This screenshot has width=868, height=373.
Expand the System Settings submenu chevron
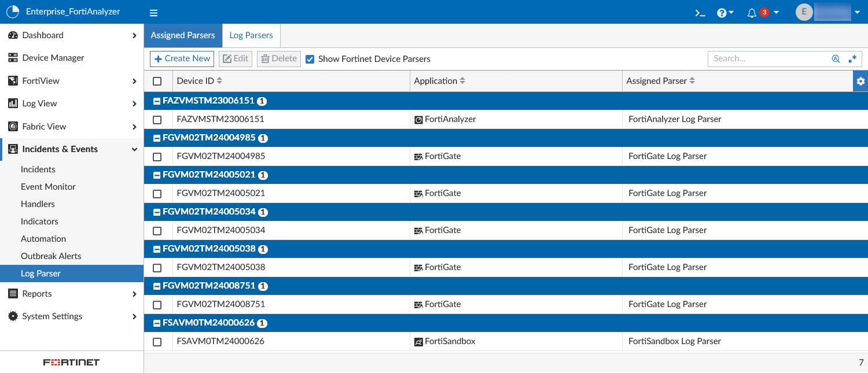pyautogui.click(x=134, y=316)
